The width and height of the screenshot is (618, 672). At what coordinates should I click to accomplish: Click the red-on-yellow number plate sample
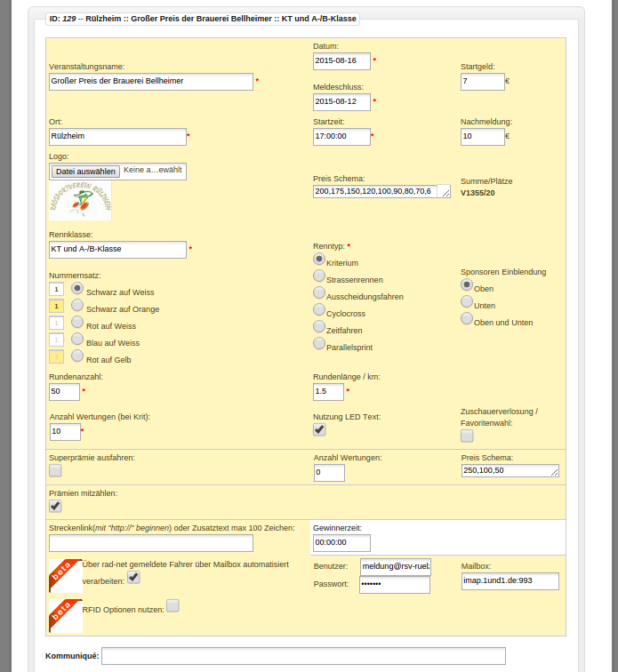pos(57,357)
